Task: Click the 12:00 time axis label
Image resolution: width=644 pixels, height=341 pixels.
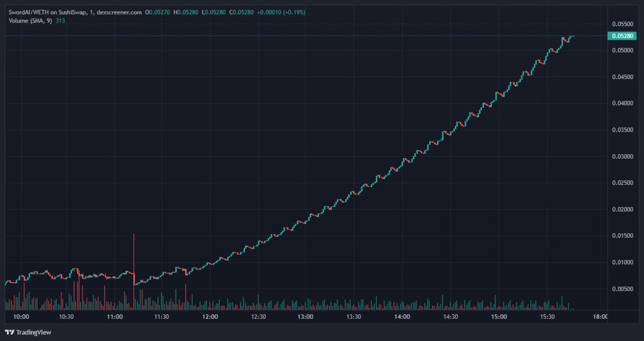Action: pyautogui.click(x=210, y=317)
